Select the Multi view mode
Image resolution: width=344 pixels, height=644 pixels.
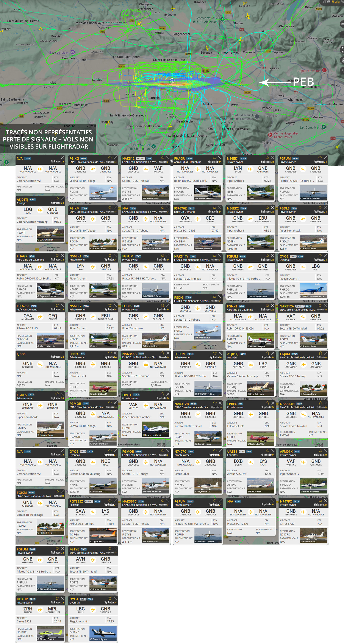[x=336, y=2]
